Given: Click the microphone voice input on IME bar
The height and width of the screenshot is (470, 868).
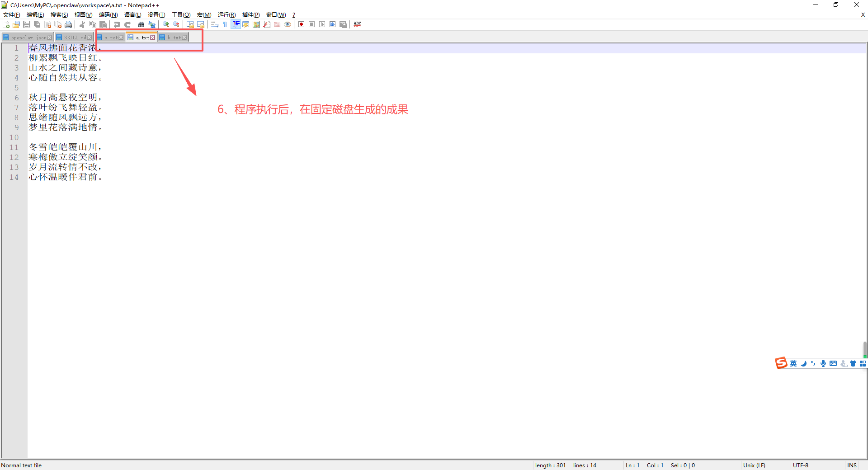Looking at the screenshot, I should click(823, 363).
